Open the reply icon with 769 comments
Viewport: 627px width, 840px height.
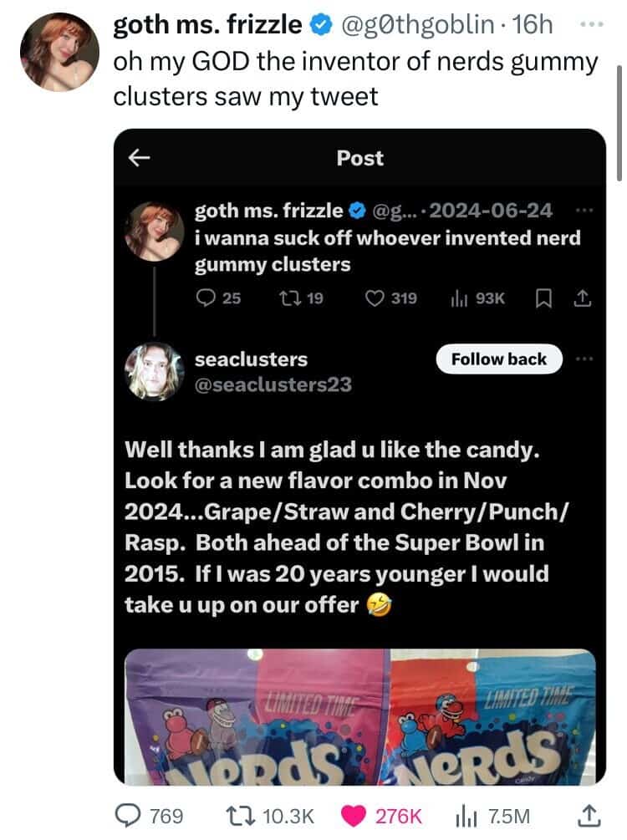point(128,816)
